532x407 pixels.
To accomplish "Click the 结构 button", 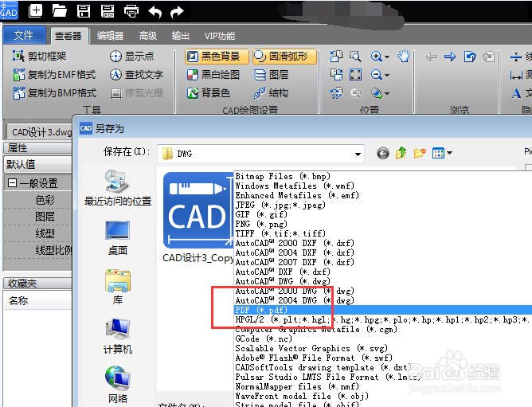I will click(x=271, y=92).
